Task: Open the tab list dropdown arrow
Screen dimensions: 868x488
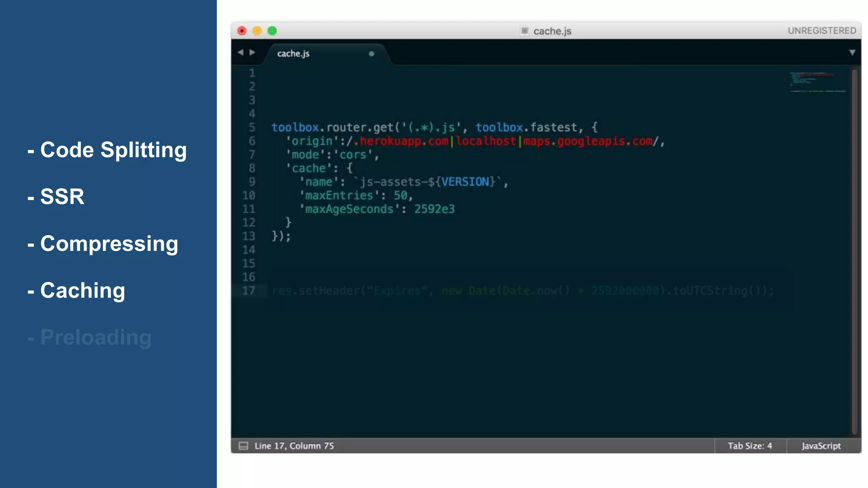Action: (852, 53)
